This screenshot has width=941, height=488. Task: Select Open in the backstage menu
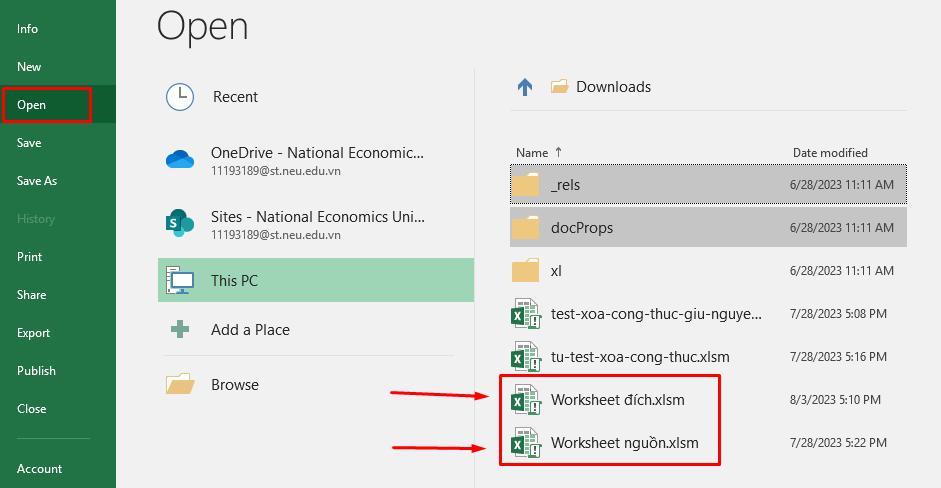click(58, 104)
